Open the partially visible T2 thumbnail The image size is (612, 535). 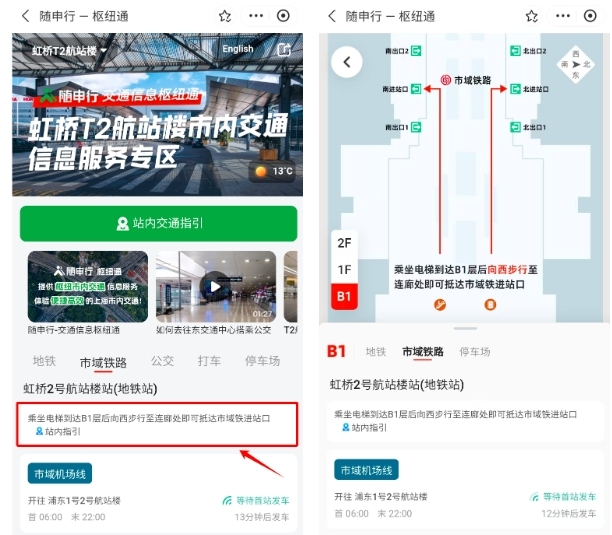click(x=291, y=287)
